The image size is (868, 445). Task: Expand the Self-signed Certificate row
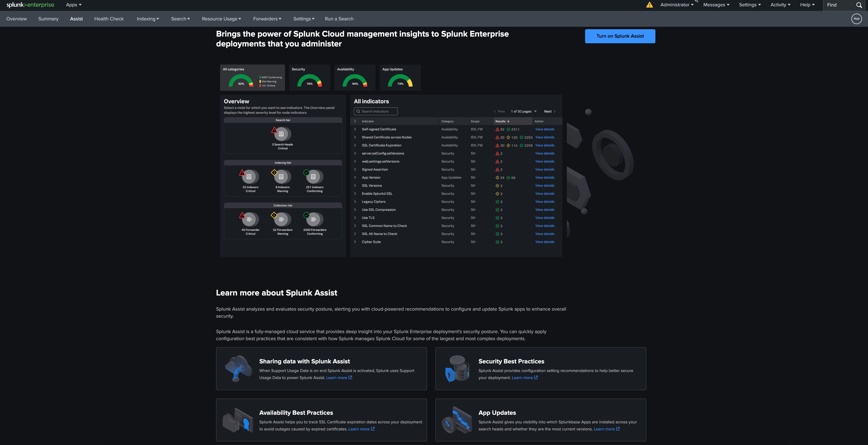tap(355, 129)
